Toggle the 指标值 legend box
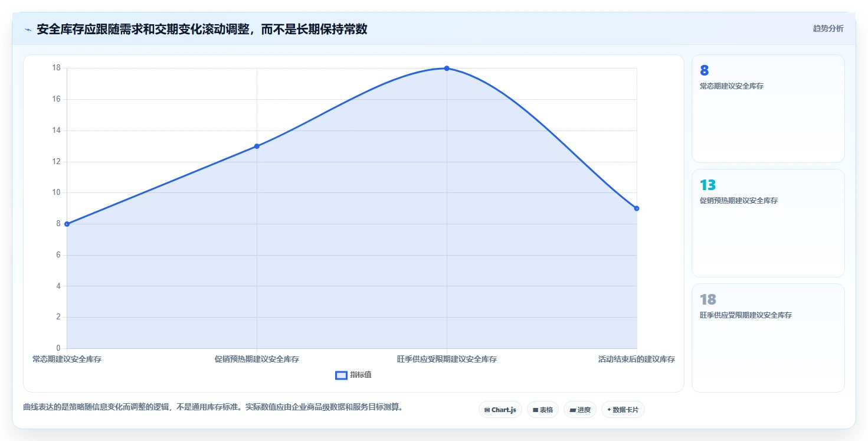 [341, 375]
